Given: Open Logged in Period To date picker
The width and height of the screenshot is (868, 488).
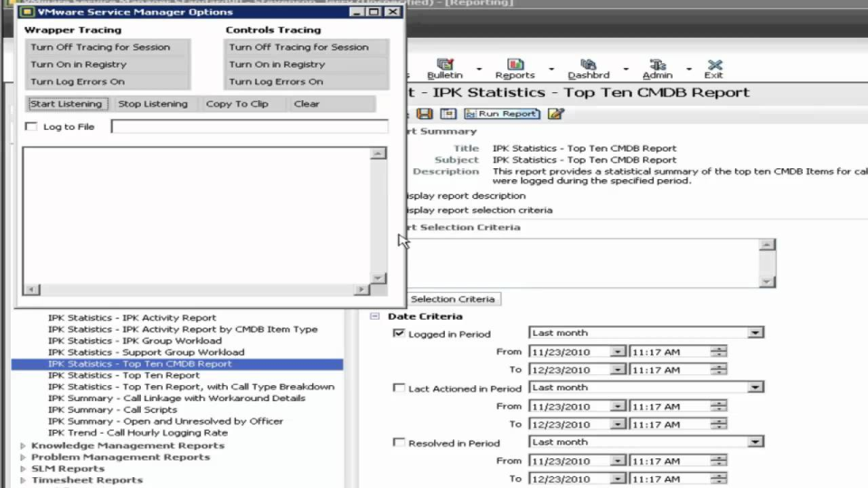Looking at the screenshot, I should pos(618,370).
